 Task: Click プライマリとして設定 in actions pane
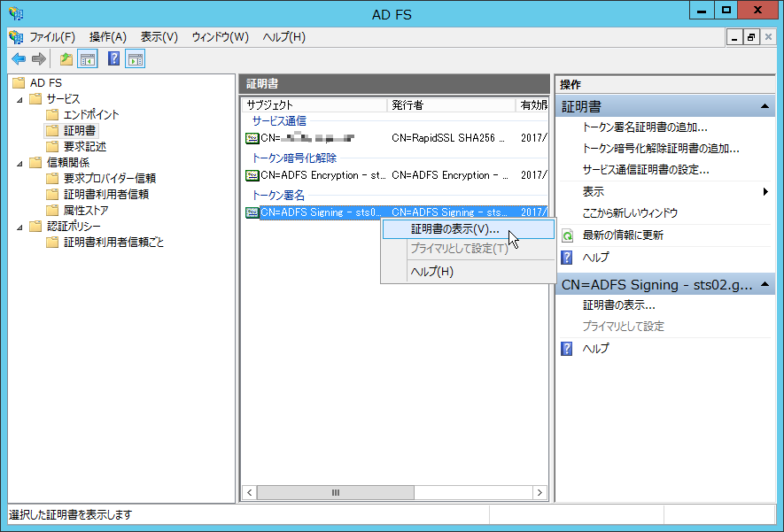624,327
